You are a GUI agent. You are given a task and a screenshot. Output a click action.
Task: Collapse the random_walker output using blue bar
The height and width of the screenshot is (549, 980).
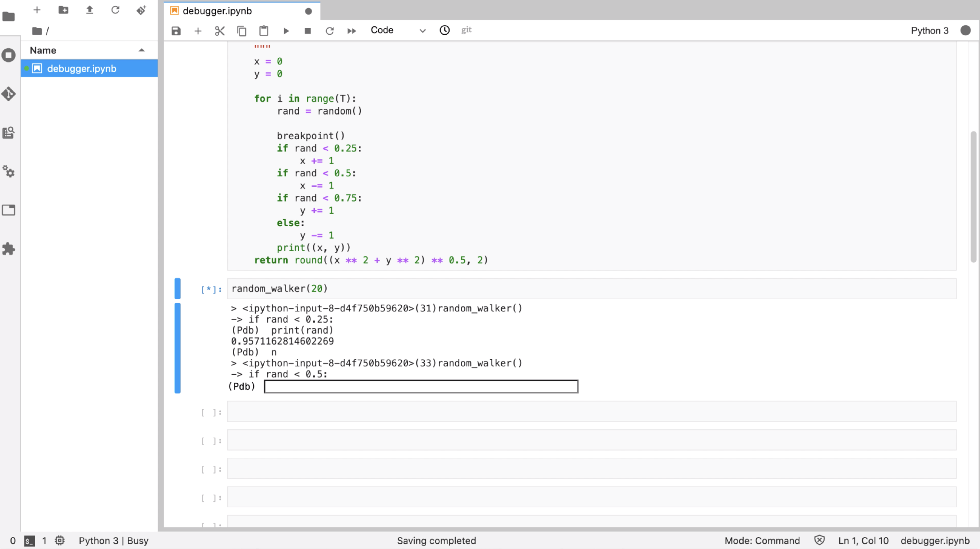(177, 347)
